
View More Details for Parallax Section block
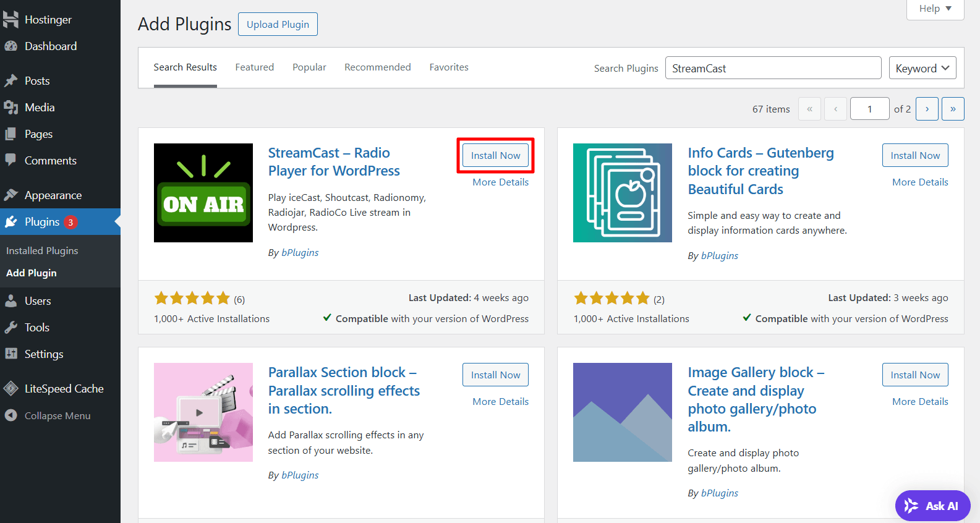[x=501, y=402]
